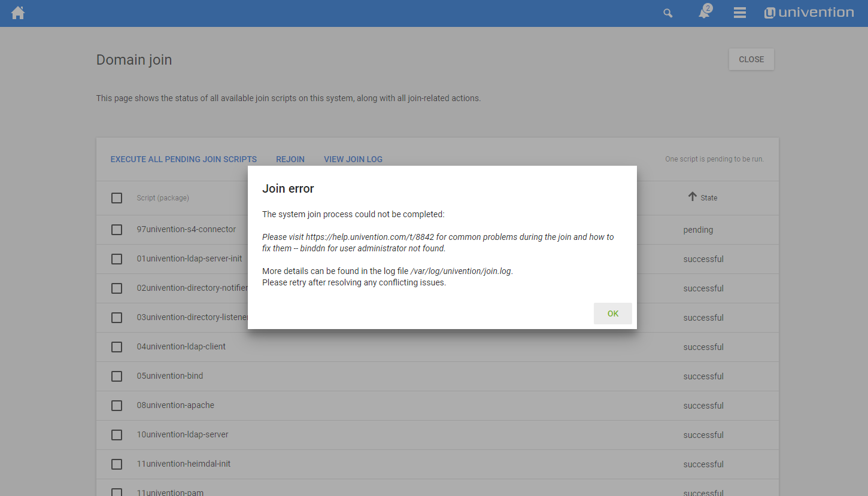Check the 03univention-directory-listener row
Screen dimensions: 868x496
(117, 318)
